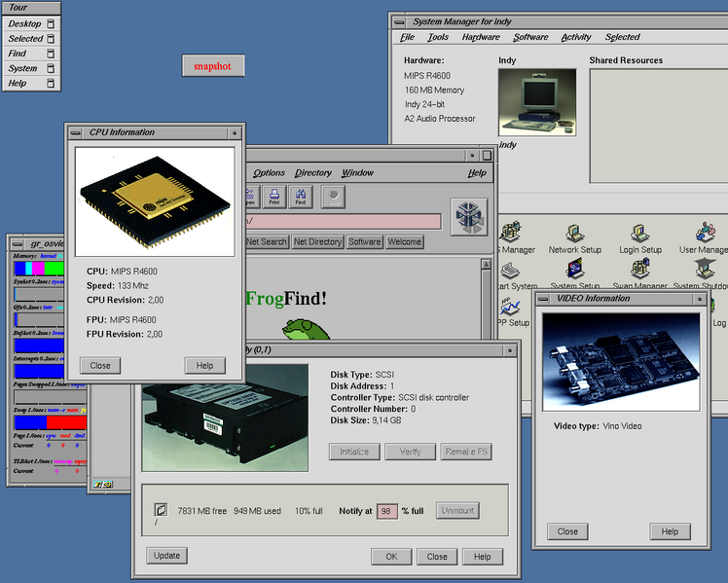The image size is (728, 583).
Task: Open the Desktop toolchest menu
Action: 25,23
